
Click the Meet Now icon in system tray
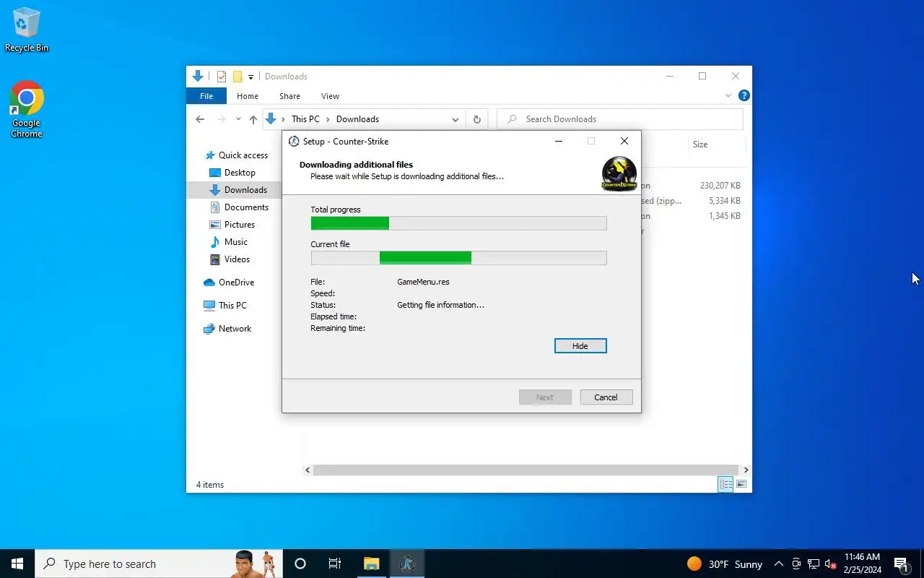tap(796, 564)
